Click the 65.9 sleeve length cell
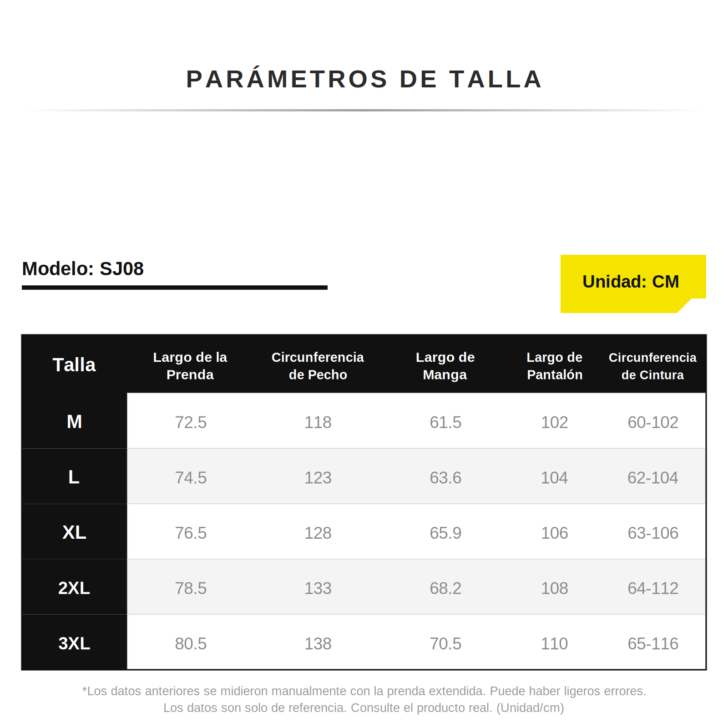Screen dimensions: 728x728 pyautogui.click(x=445, y=533)
